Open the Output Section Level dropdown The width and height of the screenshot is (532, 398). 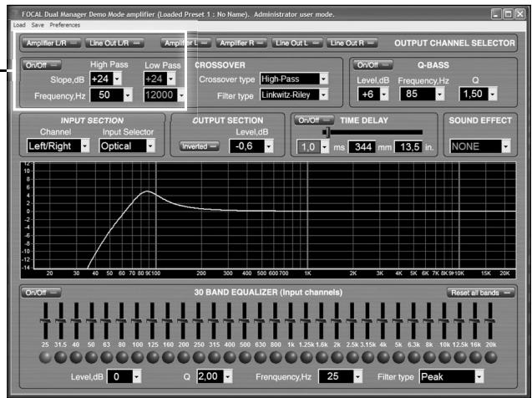[x=269, y=146]
